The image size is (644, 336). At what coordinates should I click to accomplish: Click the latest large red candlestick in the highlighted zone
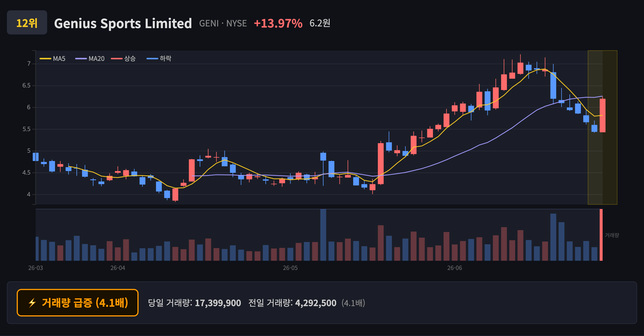pos(602,115)
